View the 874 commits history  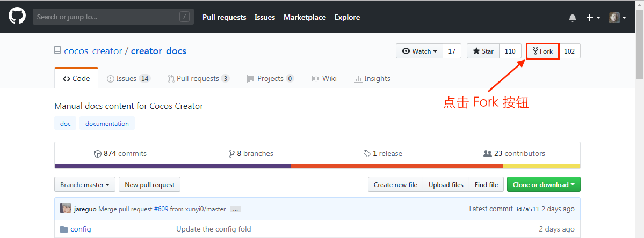pyautogui.click(x=120, y=154)
